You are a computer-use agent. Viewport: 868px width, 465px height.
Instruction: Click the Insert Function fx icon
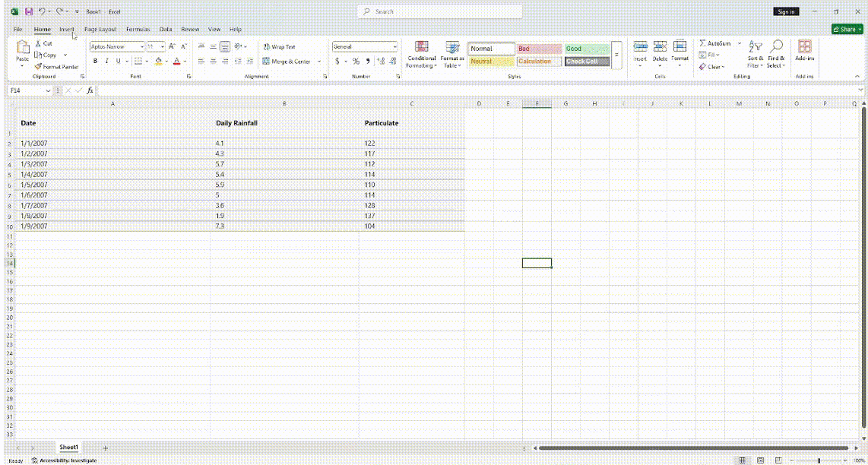point(90,90)
